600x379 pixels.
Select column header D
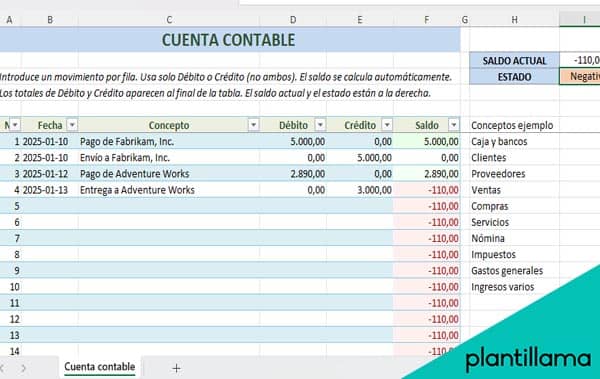coord(293,20)
